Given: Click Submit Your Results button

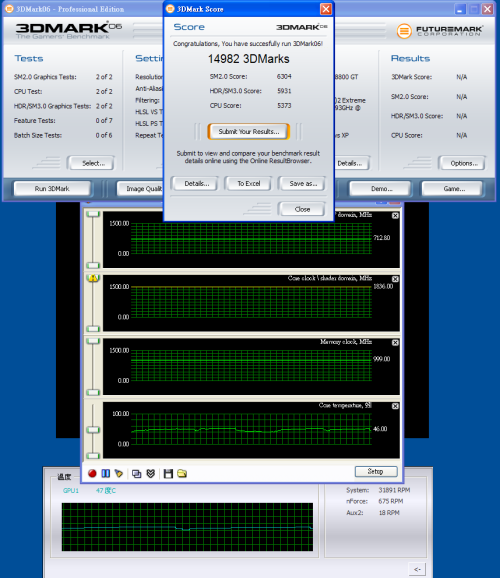Looking at the screenshot, I should pos(249,132).
